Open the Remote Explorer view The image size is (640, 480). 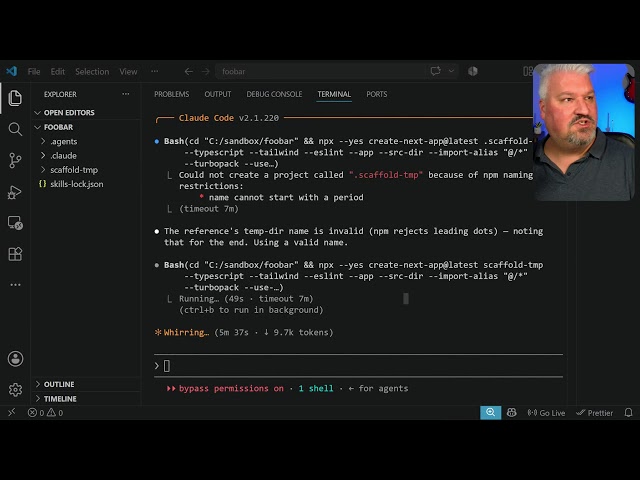coord(15,223)
